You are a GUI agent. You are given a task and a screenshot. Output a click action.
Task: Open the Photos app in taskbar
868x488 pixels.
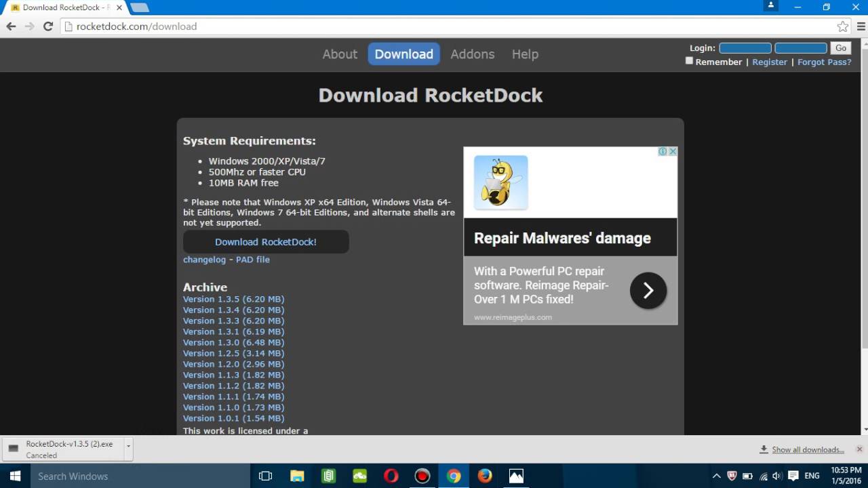click(516, 476)
